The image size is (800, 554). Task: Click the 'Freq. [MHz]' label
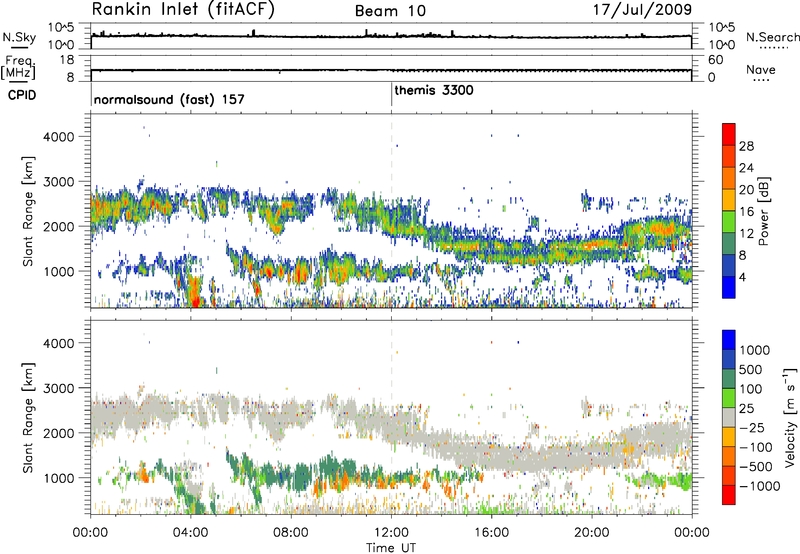(18, 68)
